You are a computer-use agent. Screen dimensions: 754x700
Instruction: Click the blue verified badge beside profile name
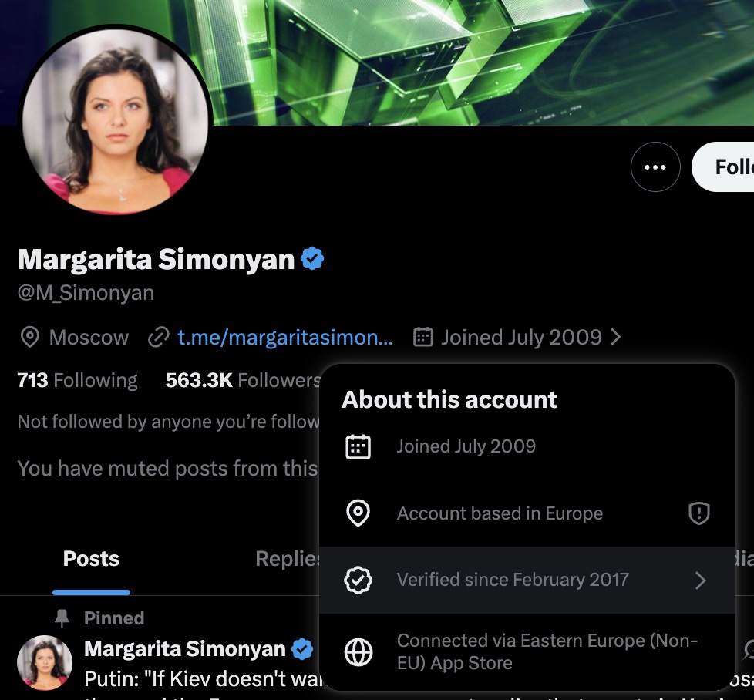[x=312, y=259]
